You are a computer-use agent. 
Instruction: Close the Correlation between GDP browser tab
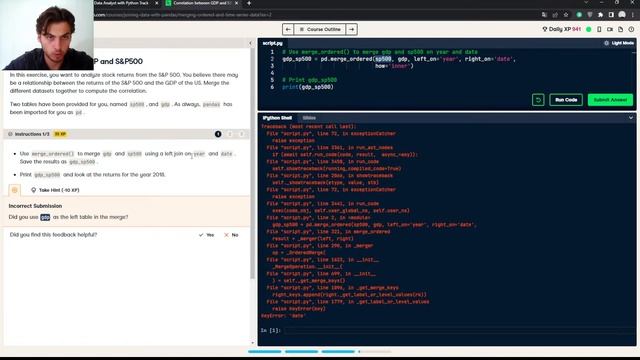[236, 3]
